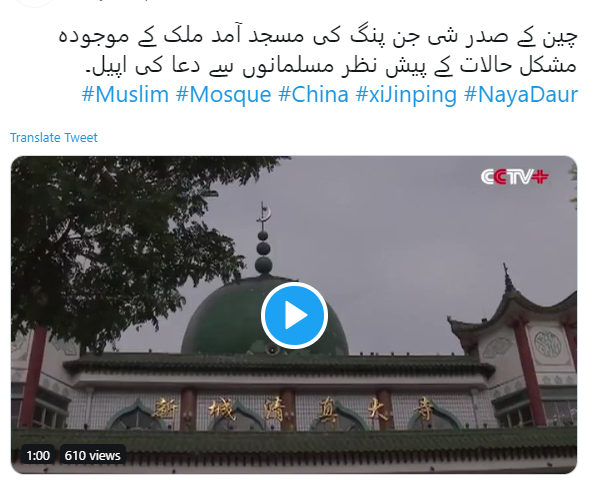Click the pagoda-style roof spire at right
593x480 pixels.
(508, 280)
